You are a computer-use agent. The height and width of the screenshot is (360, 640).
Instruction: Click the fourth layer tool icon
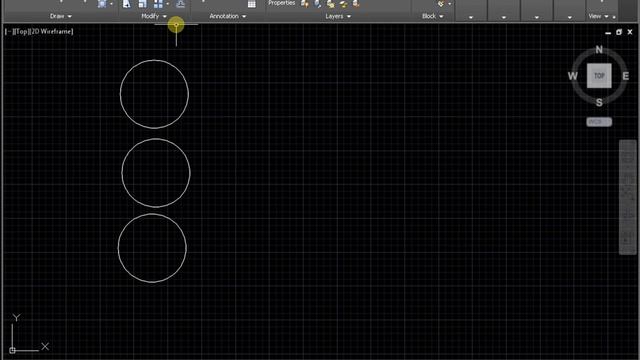point(343,4)
